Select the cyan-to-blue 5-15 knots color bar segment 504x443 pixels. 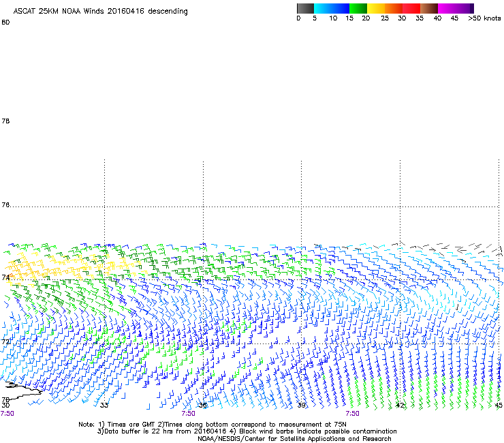pos(332,8)
